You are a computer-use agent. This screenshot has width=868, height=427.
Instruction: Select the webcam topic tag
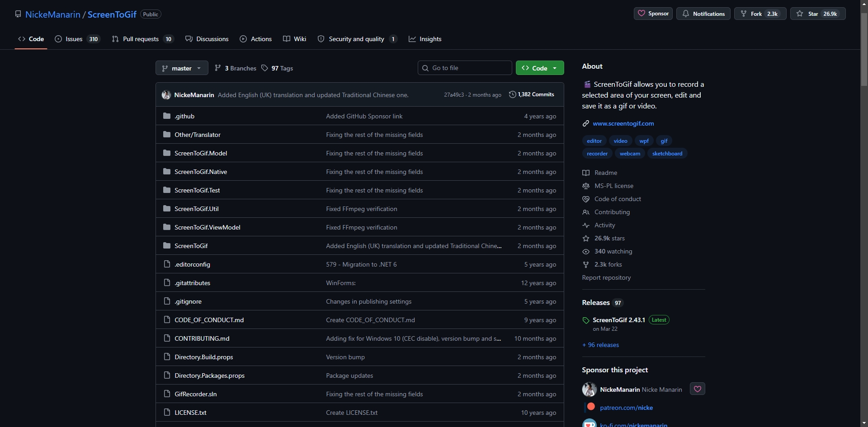pyautogui.click(x=630, y=154)
